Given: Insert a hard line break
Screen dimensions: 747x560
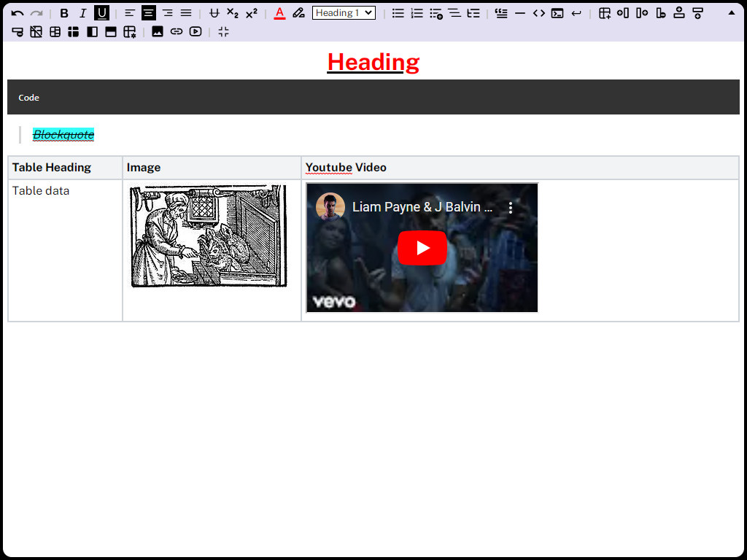Looking at the screenshot, I should tap(576, 13).
